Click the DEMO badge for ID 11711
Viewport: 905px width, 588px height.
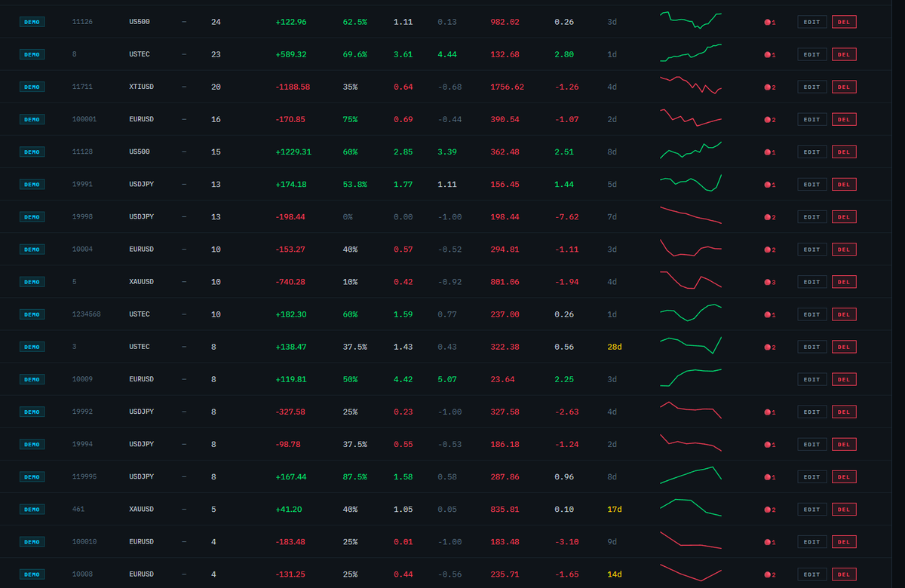pos(32,87)
